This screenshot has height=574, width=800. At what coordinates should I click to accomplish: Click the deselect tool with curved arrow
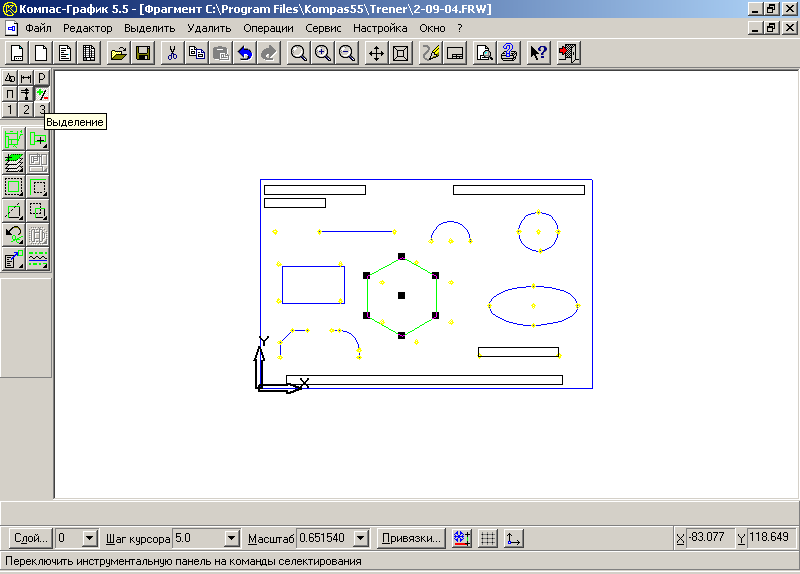pos(14,235)
